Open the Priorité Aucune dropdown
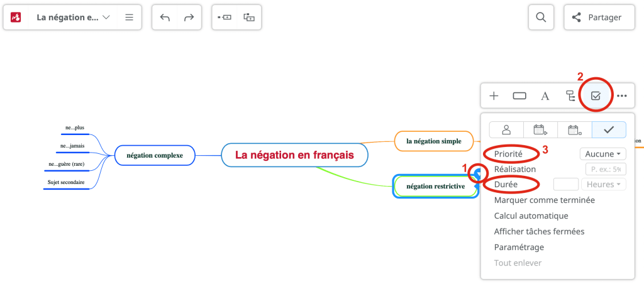Viewport: 644px width, 299px height. (603, 155)
